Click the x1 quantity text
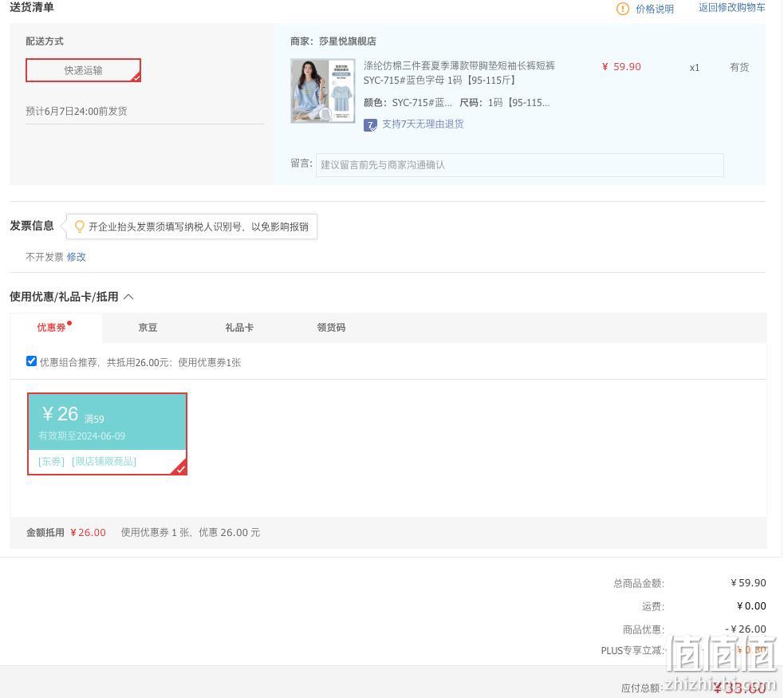Image resolution: width=784 pixels, height=698 pixels. 695,68
